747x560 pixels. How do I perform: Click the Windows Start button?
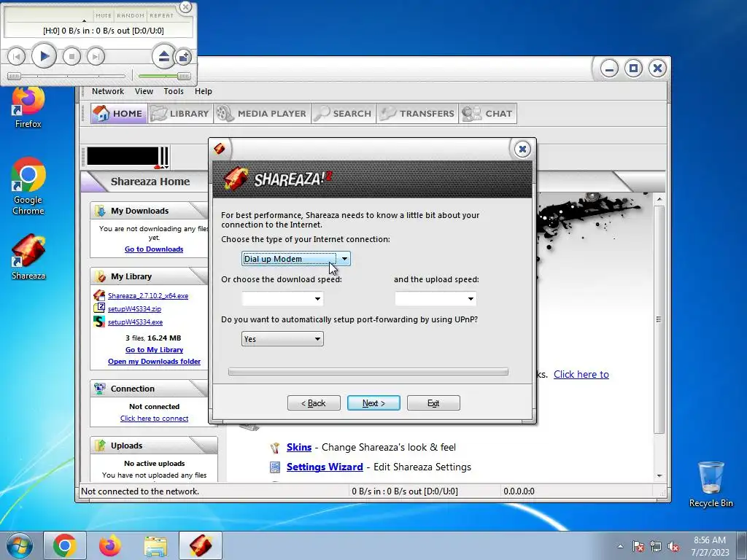20,545
